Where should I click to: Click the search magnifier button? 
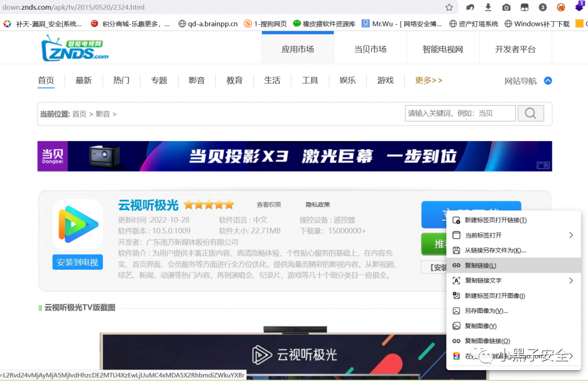pyautogui.click(x=531, y=113)
